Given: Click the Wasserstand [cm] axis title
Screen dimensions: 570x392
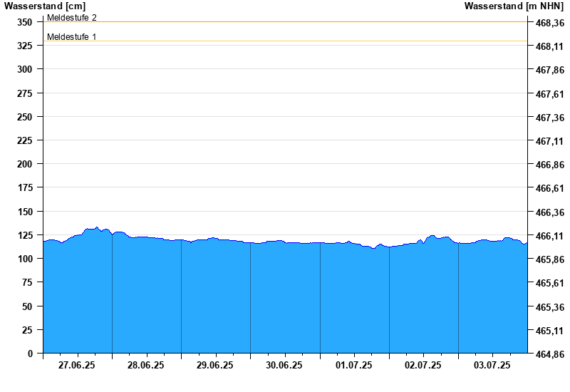Looking at the screenshot, I should [x=44, y=6].
